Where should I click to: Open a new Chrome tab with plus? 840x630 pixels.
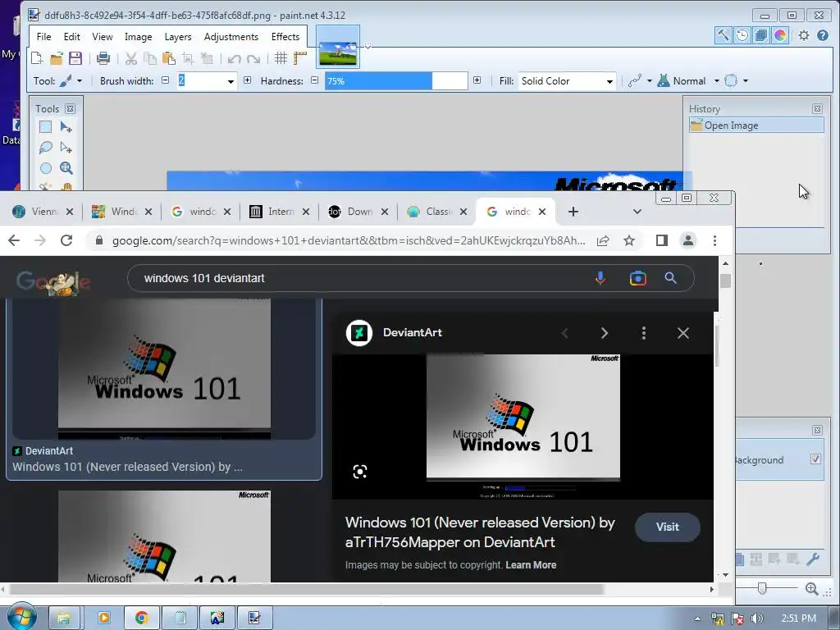point(573,212)
